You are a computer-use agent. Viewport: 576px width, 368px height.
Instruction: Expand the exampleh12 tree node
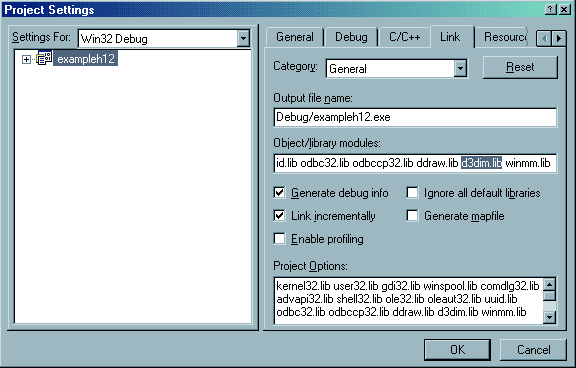[x=26, y=59]
